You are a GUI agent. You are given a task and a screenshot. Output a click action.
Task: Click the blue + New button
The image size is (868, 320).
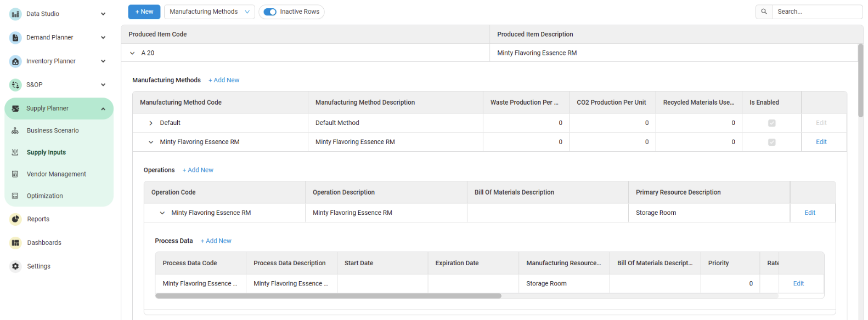[144, 12]
